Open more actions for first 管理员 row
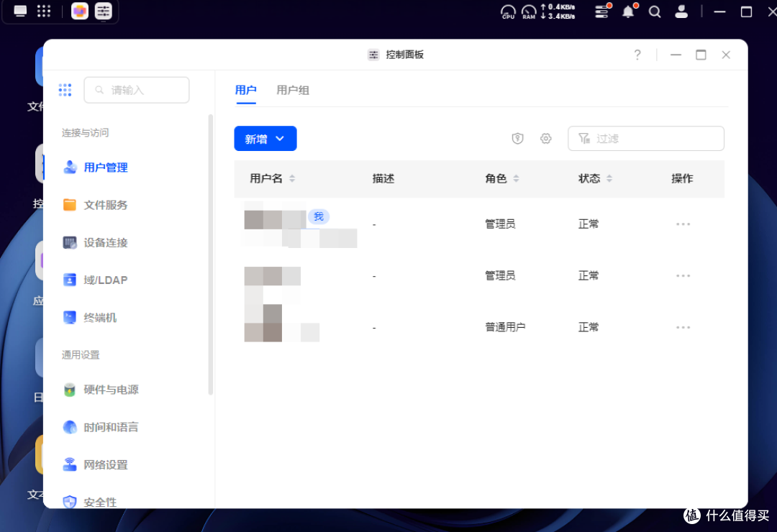The image size is (777, 532). click(683, 224)
